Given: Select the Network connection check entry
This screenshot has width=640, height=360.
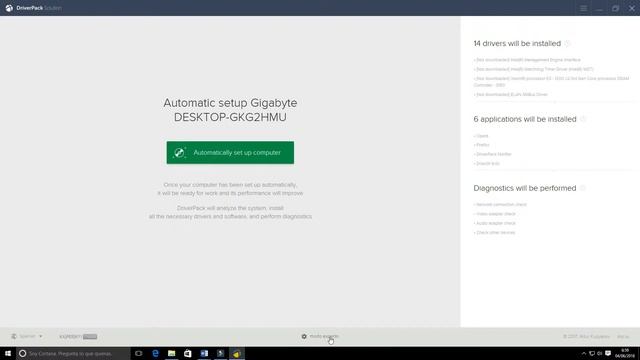Looking at the screenshot, I should pos(500,204).
